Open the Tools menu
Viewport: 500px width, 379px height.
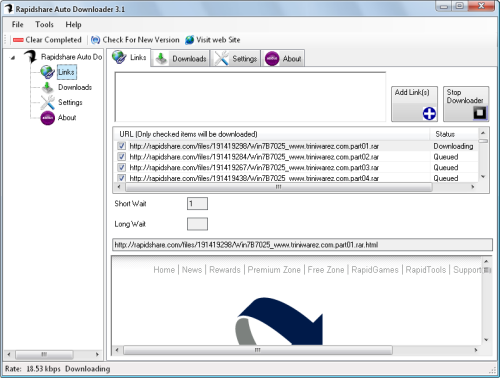[x=44, y=25]
